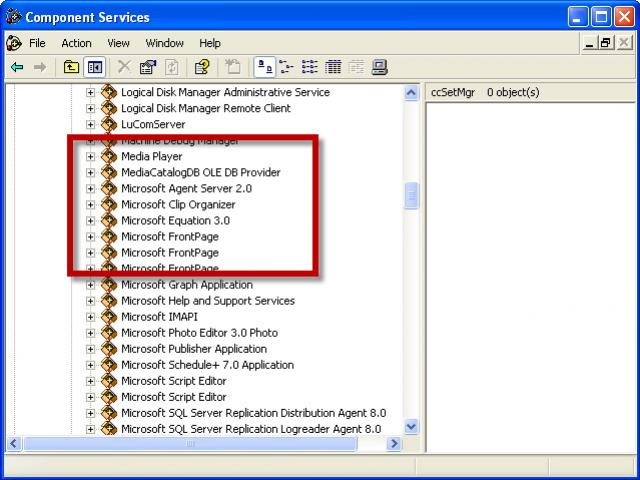Select Logical Disk Manager Administrative Service
The height and width of the screenshot is (480, 640).
coord(225,92)
